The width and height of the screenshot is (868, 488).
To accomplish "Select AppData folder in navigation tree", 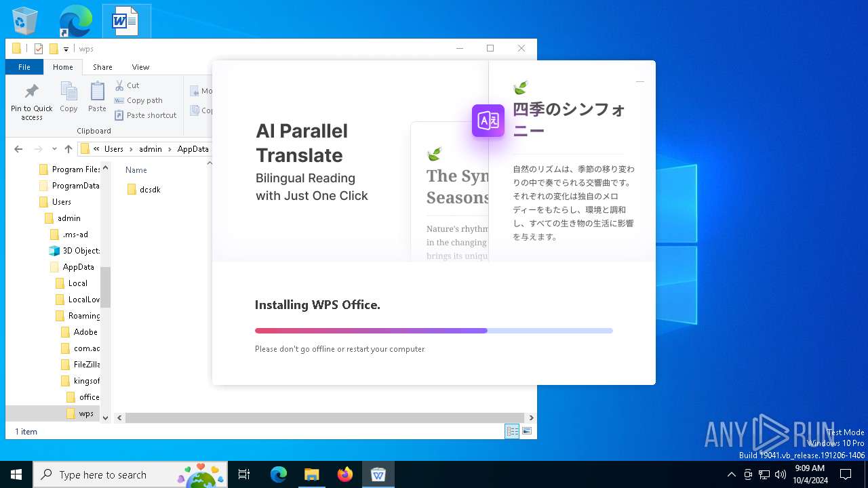I will coord(72,267).
